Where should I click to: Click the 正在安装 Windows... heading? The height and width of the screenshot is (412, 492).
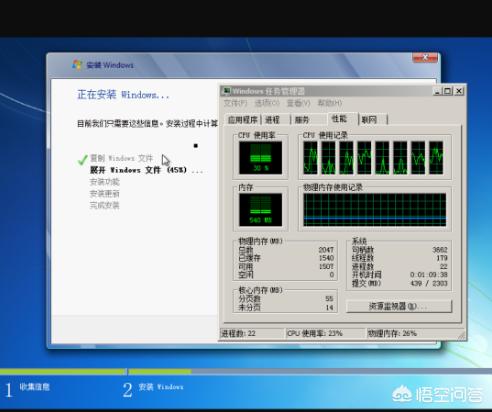[123, 95]
